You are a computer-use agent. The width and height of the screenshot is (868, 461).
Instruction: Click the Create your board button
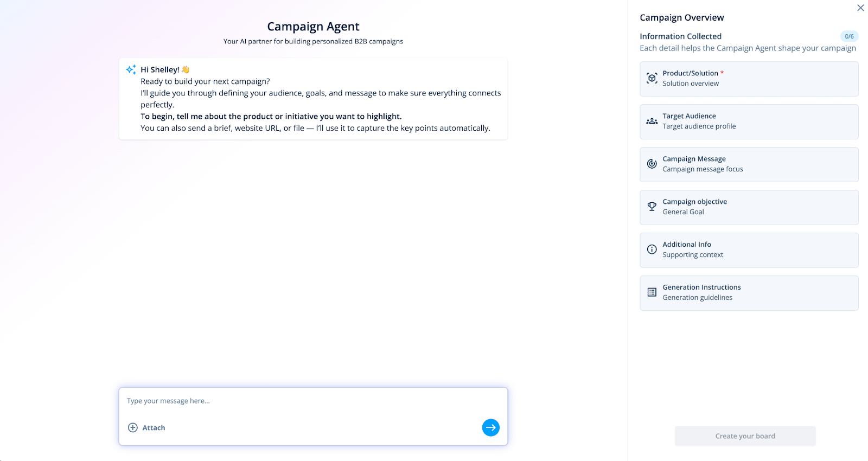[x=745, y=436]
